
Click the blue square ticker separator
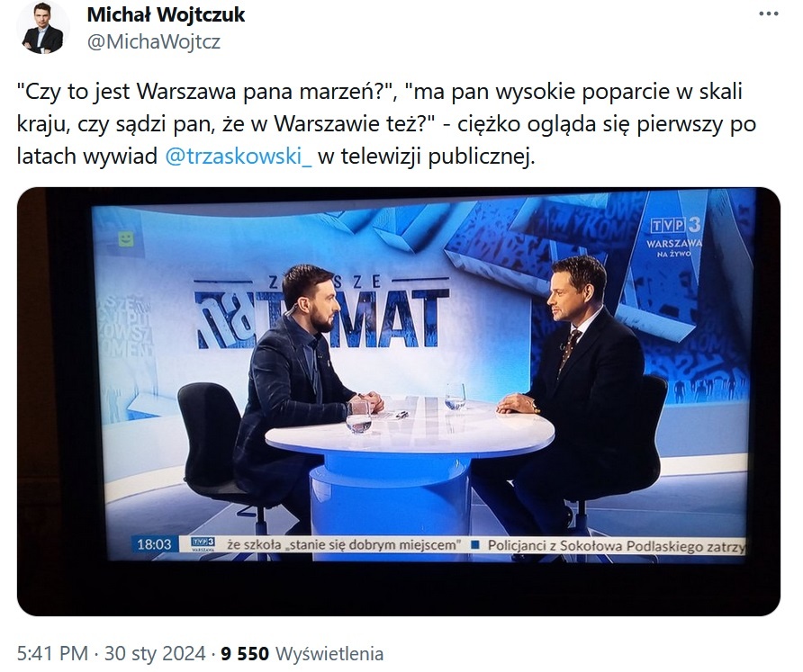click(x=474, y=545)
